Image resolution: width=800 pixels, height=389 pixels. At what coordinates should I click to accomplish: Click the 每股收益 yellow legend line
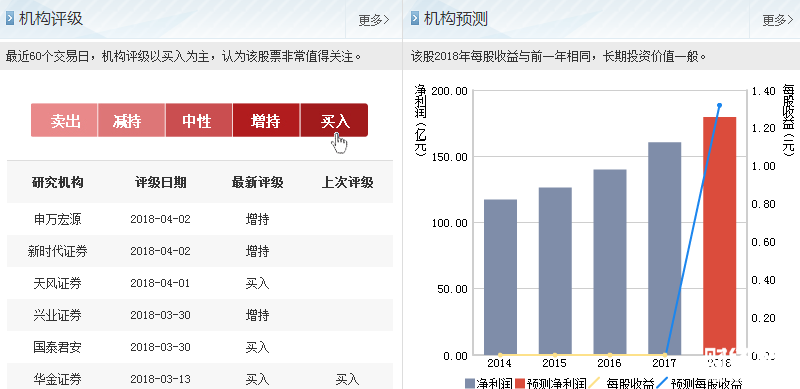coord(595,383)
